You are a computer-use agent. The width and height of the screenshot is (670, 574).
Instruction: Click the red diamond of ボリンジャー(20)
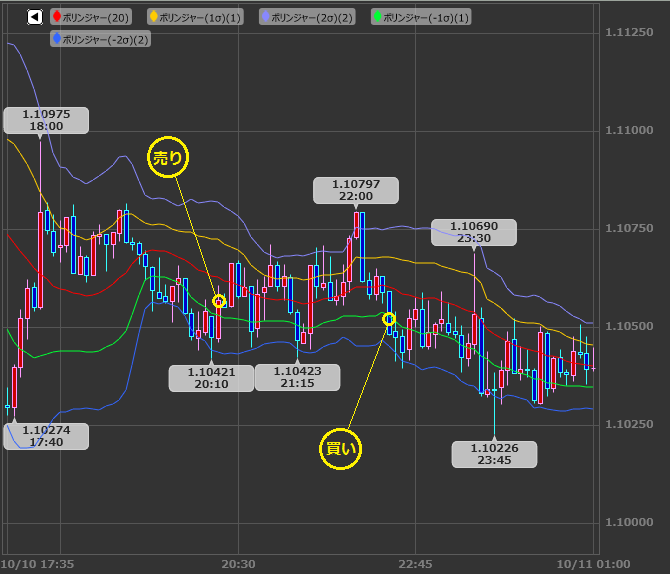[57, 17]
